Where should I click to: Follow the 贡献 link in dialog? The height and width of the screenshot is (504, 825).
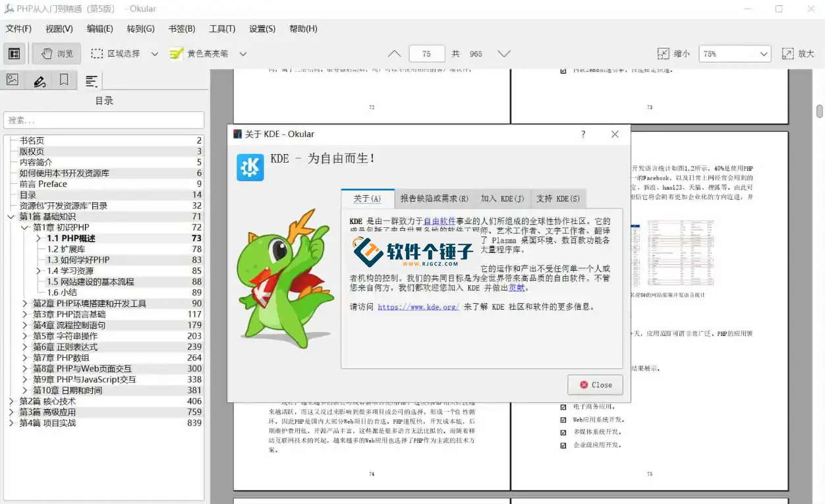click(517, 288)
